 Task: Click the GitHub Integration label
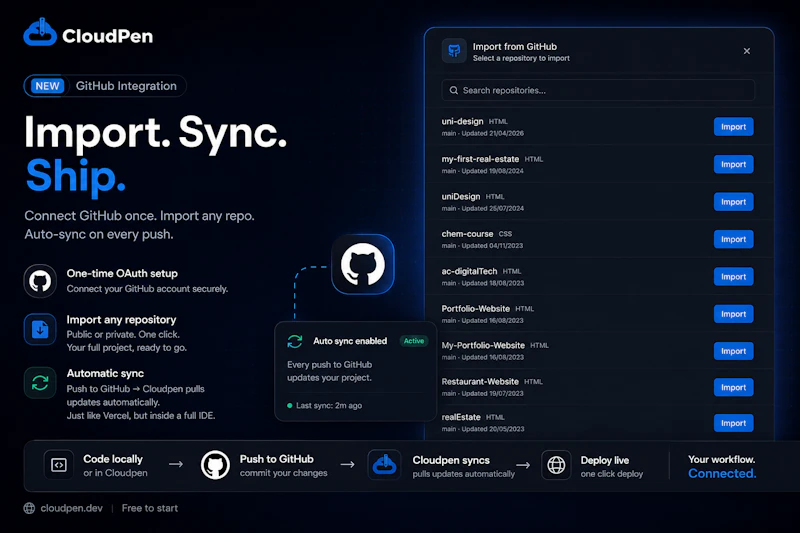126,86
